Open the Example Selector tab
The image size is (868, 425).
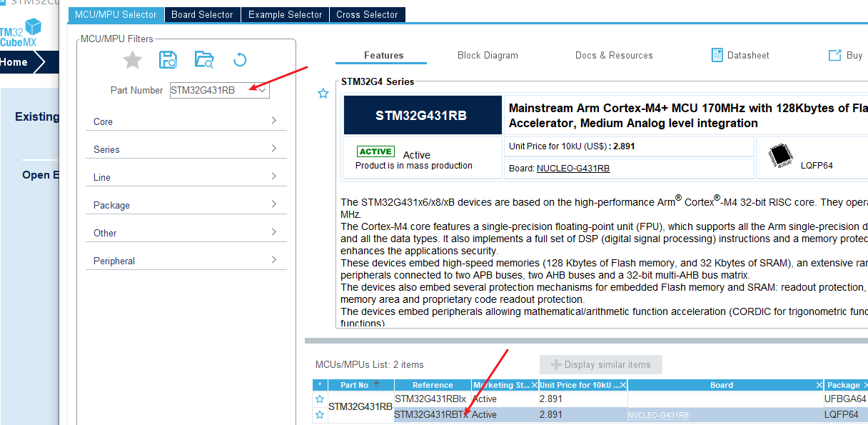[285, 14]
